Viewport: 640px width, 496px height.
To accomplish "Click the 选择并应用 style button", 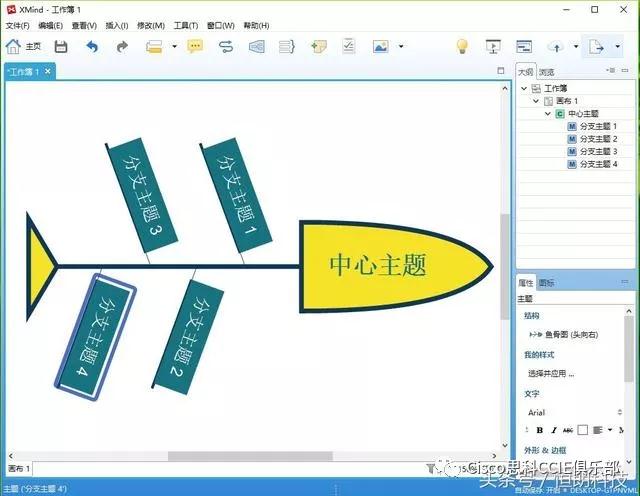I will tap(551, 374).
